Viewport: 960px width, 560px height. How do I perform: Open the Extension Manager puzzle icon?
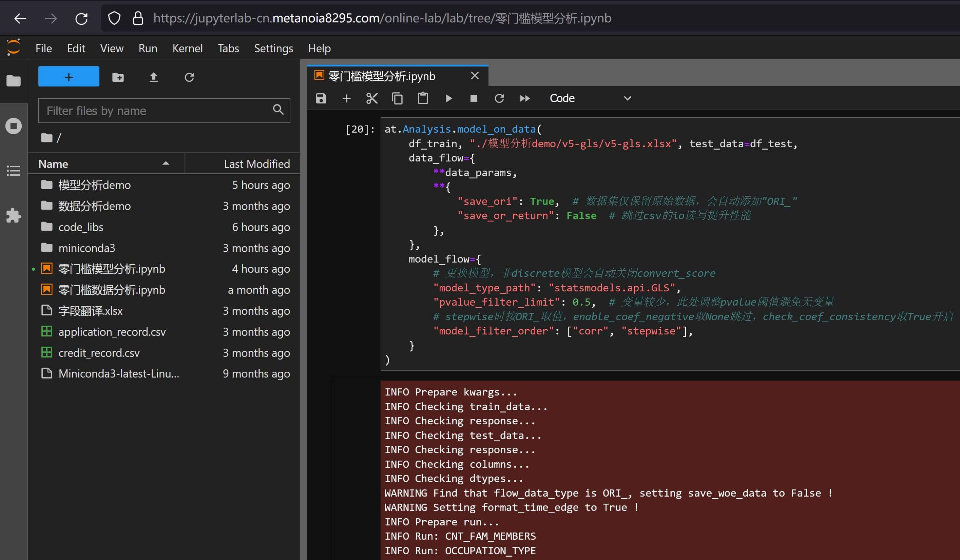point(14,215)
